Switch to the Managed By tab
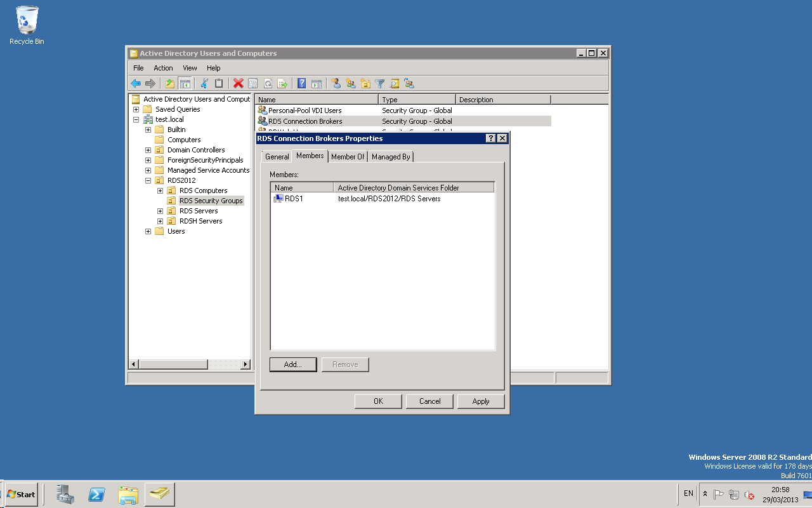 (391, 157)
